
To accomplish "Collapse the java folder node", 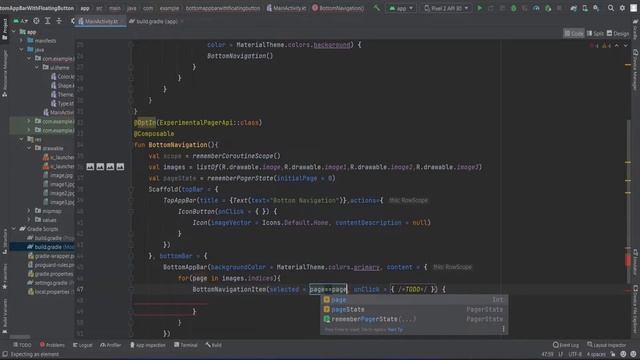I will [x=21, y=50].
